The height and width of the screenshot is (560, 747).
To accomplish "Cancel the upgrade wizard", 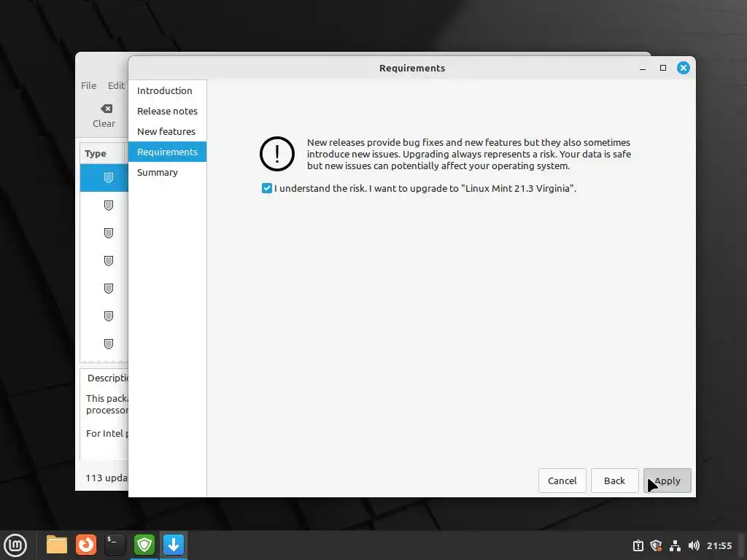I will click(562, 481).
